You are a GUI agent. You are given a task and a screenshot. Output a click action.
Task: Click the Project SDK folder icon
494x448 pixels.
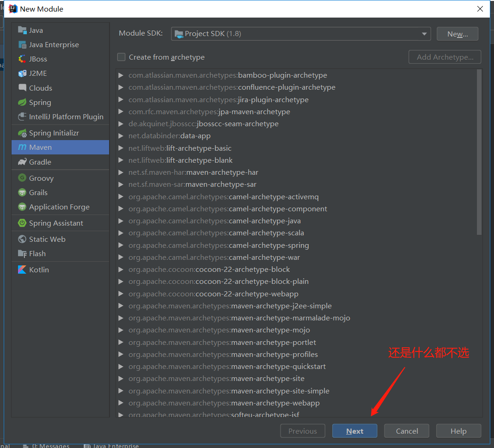point(179,34)
